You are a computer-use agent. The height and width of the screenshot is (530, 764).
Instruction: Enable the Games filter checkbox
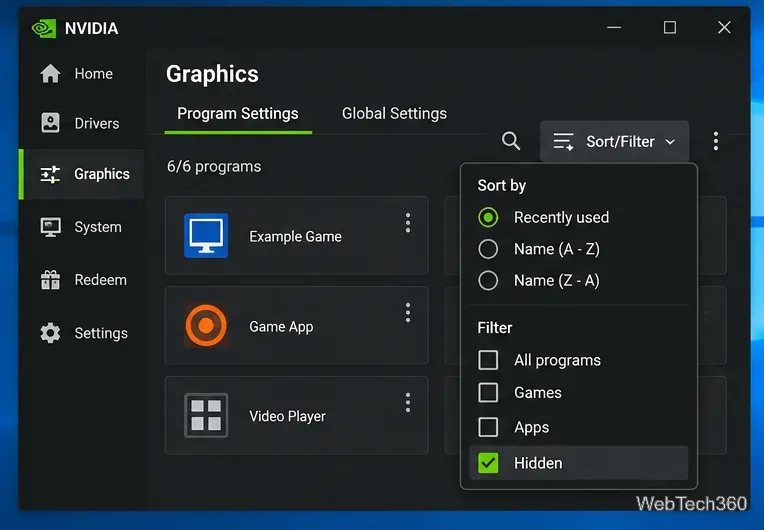(488, 393)
